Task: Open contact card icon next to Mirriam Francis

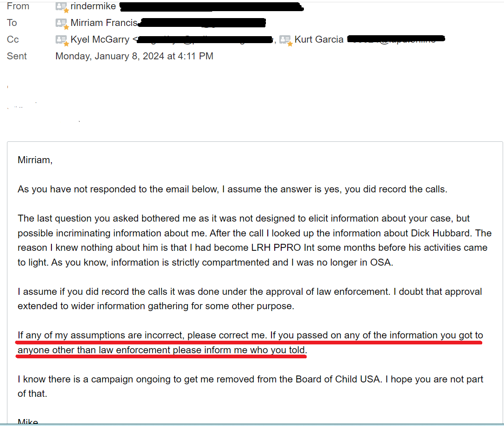Action: point(61,23)
